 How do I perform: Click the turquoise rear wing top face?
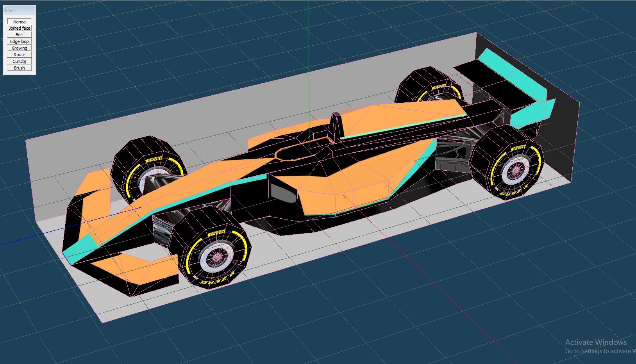coord(512,70)
